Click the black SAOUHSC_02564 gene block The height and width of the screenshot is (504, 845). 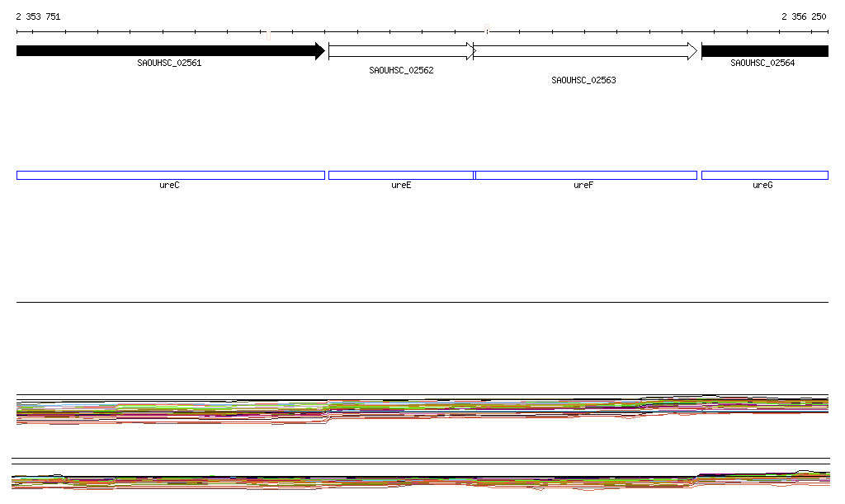764,51
